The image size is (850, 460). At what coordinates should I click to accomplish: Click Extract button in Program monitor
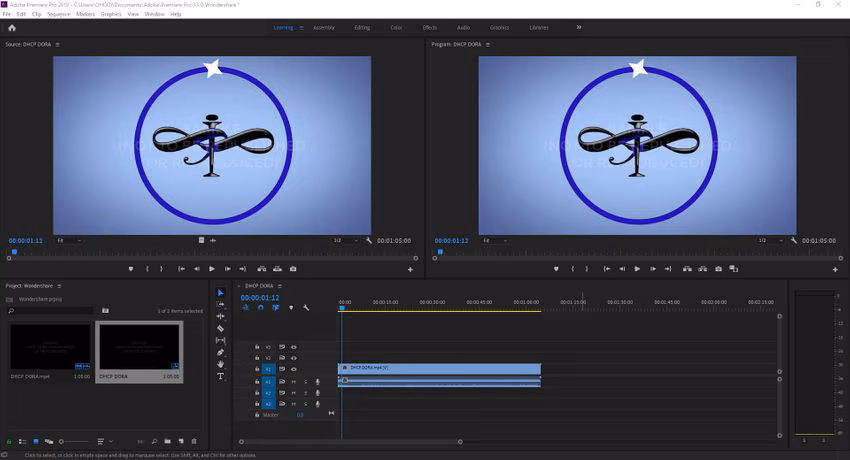(703, 269)
